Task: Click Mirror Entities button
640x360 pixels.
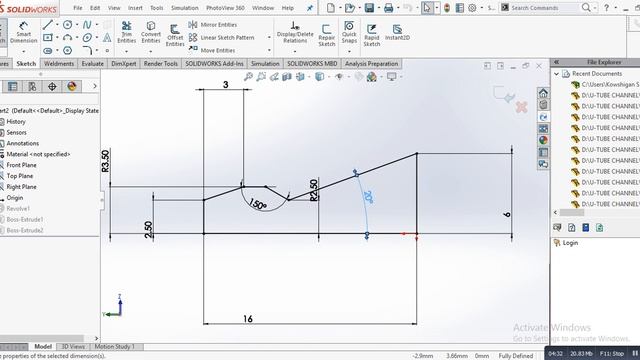Action: 213,25
